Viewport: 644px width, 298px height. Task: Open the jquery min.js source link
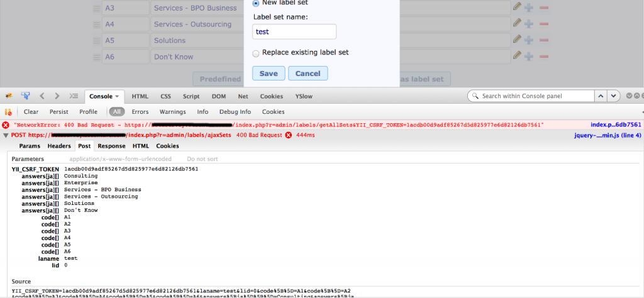607,135
